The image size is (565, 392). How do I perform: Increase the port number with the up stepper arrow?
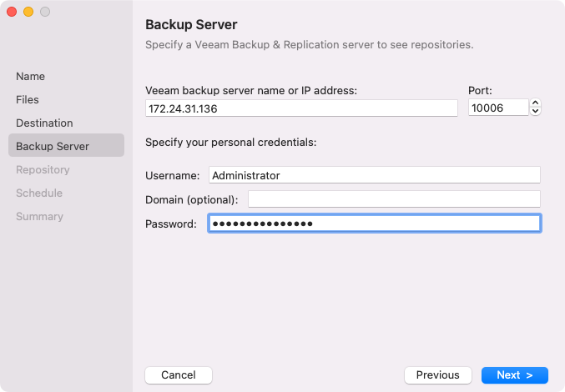point(536,103)
